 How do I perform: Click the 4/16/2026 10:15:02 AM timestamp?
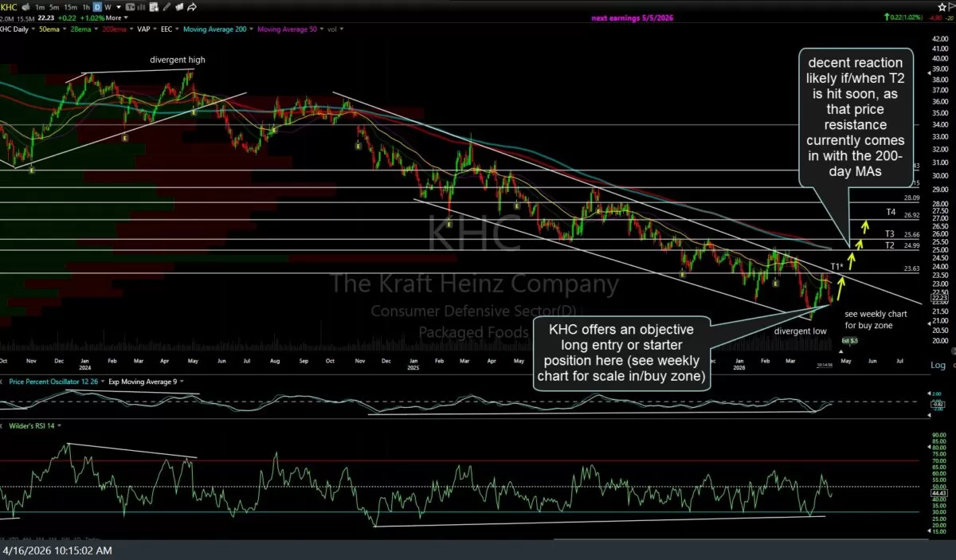(57, 550)
